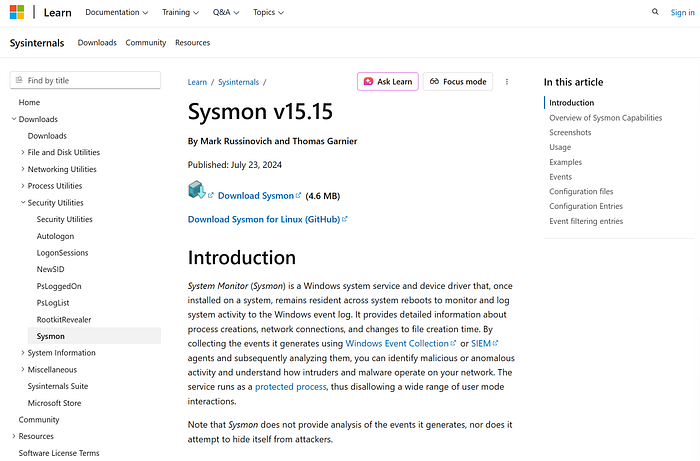Select NewSID in sidebar
This screenshot has height=461, width=700.
click(x=50, y=269)
